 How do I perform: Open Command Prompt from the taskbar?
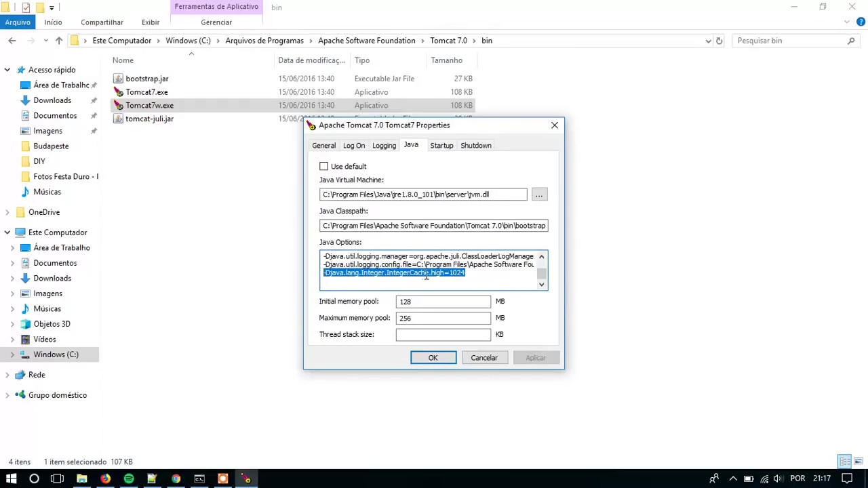(199, 479)
